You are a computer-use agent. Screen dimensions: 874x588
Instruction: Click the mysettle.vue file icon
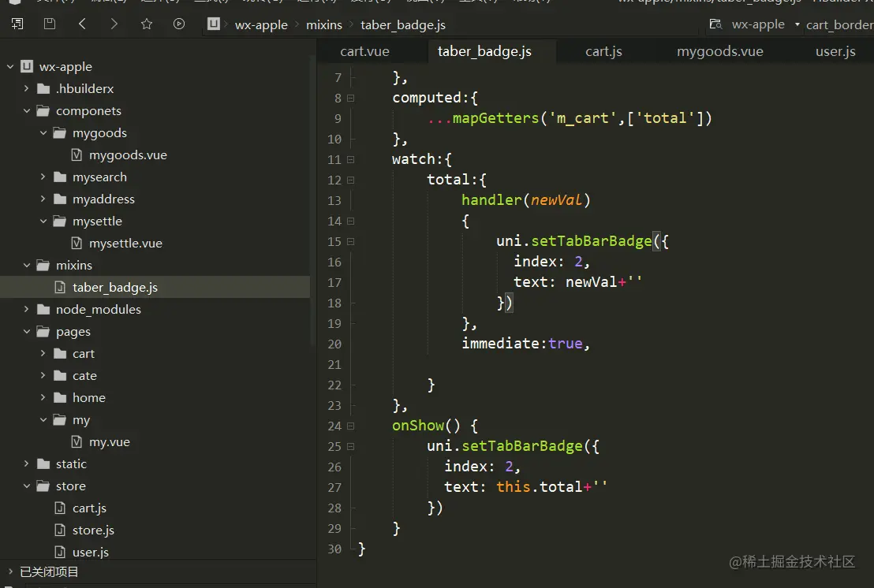click(77, 244)
